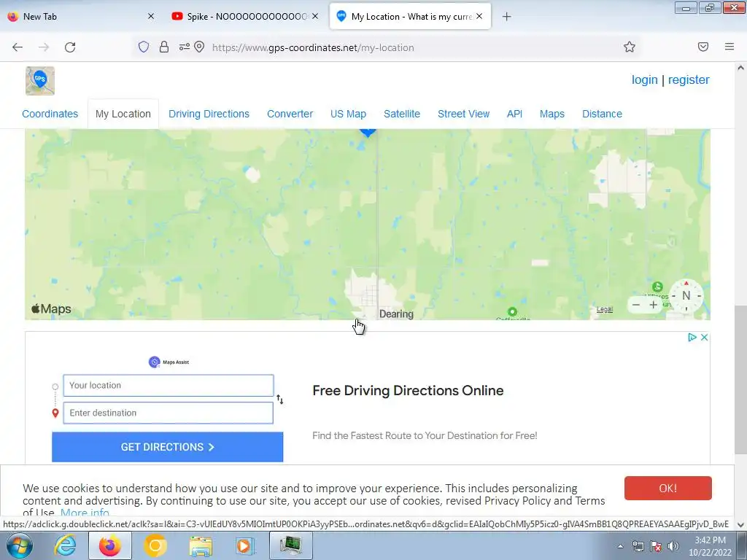Image resolution: width=747 pixels, height=560 pixels.
Task: Click the scrollbar up arrow
Action: (x=740, y=68)
